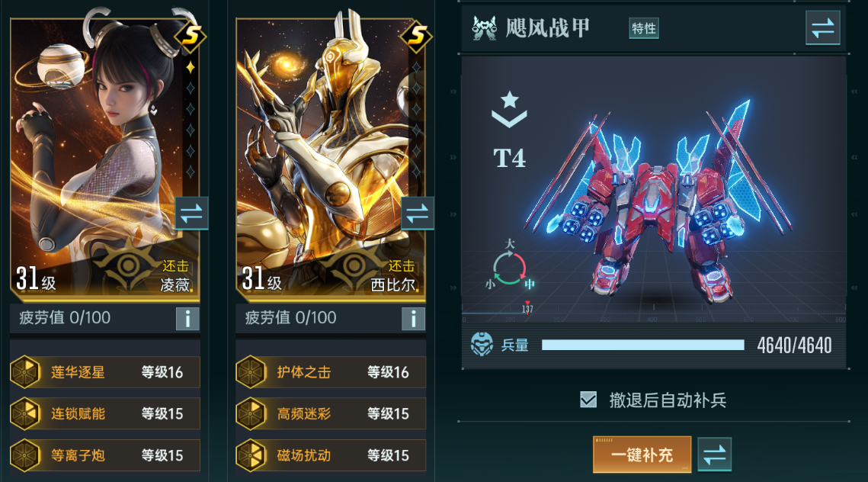
Task: Open skill 连锁赋能 等级15 row
Action: coord(105,413)
